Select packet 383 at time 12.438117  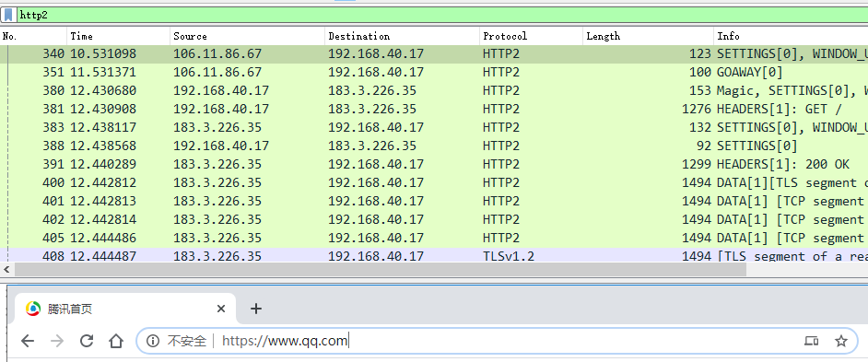pos(434,127)
